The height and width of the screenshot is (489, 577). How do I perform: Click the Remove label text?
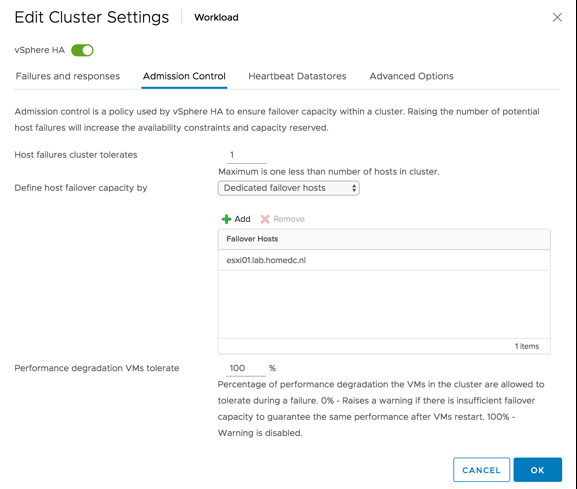click(x=289, y=219)
